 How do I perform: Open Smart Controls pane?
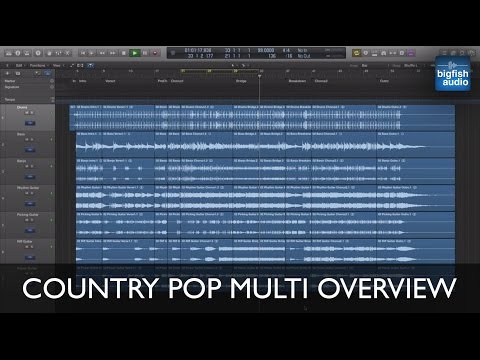point(49,53)
